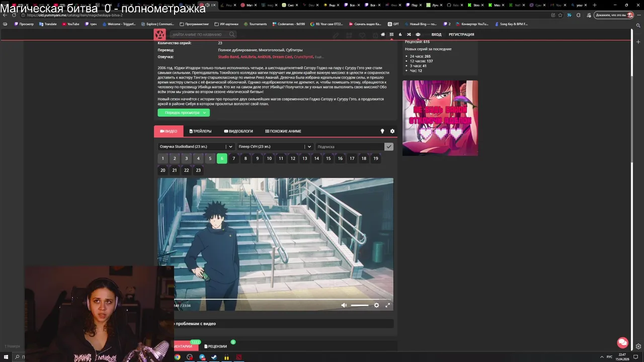Open the YummyAnime site logo
Image resolution: width=644 pixels, height=362 pixels.
(159, 35)
